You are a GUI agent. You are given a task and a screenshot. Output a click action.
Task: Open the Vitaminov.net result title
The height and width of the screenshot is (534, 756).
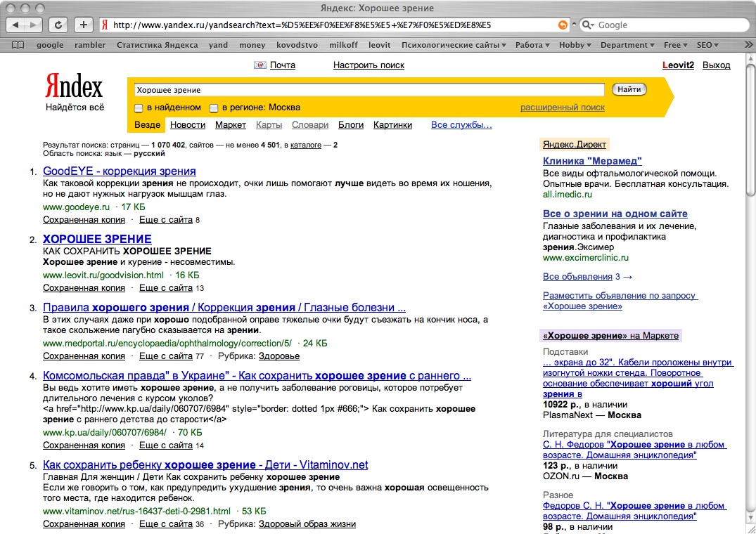tap(205, 464)
